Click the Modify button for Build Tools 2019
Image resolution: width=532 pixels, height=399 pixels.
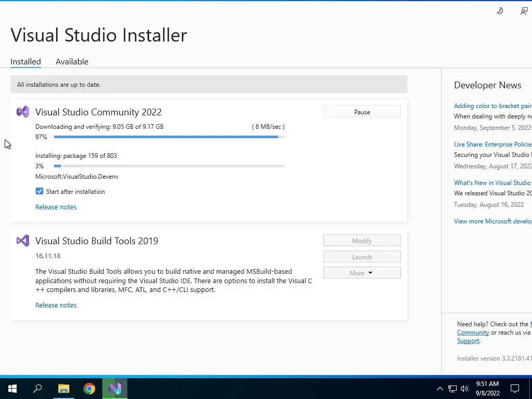pos(362,241)
